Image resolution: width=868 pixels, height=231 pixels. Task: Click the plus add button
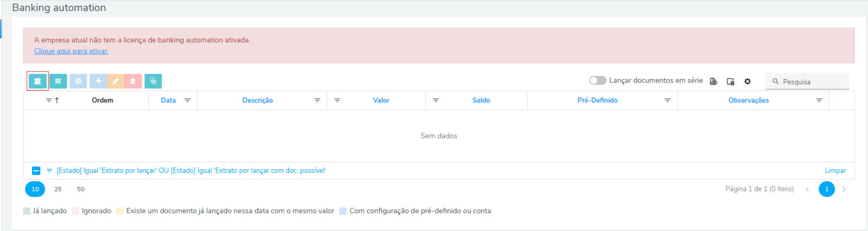click(x=98, y=81)
